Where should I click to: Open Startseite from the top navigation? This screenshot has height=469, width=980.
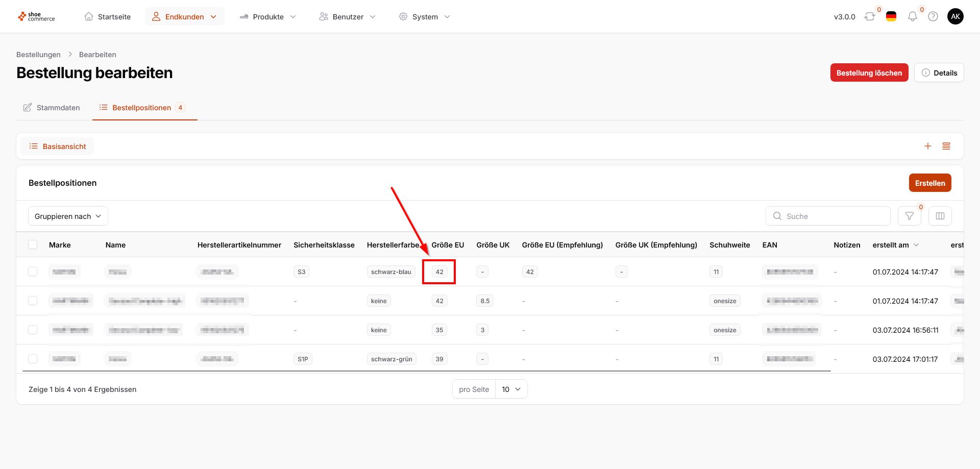[108, 17]
